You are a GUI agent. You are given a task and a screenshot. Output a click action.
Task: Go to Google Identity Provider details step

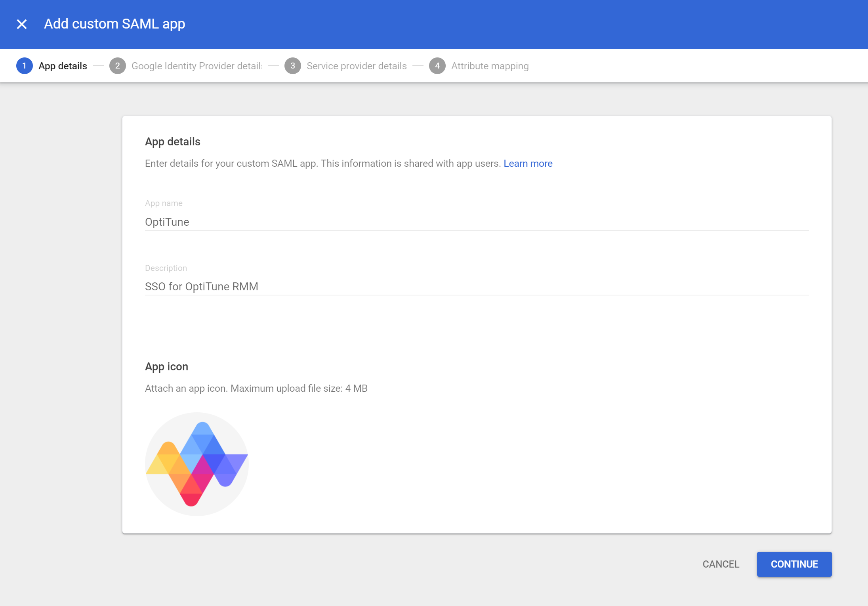pos(197,66)
